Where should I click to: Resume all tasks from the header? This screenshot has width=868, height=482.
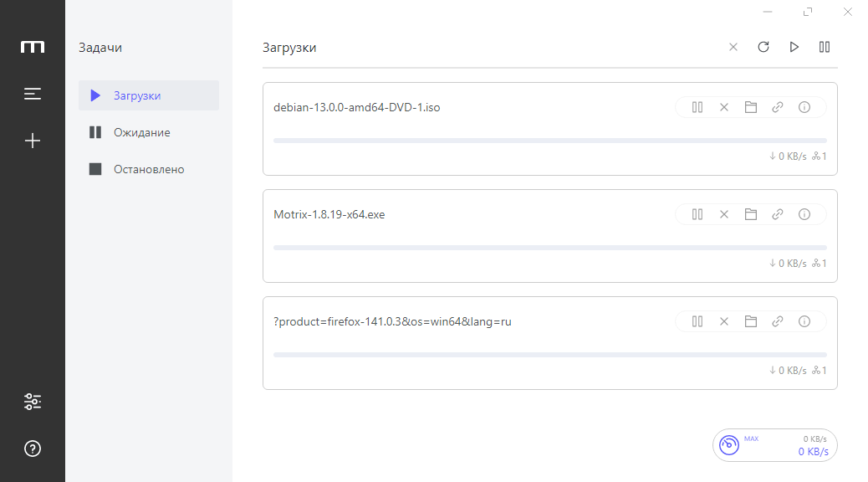(794, 47)
